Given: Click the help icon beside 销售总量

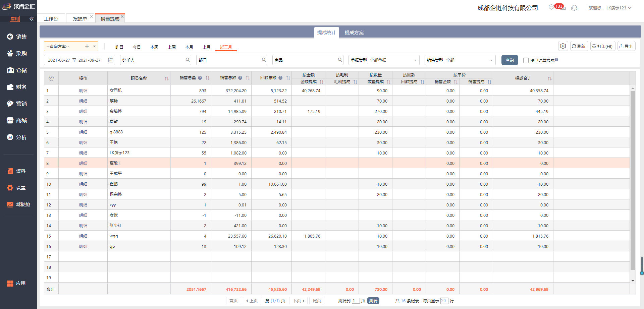Looking at the screenshot, I should [x=200, y=78].
